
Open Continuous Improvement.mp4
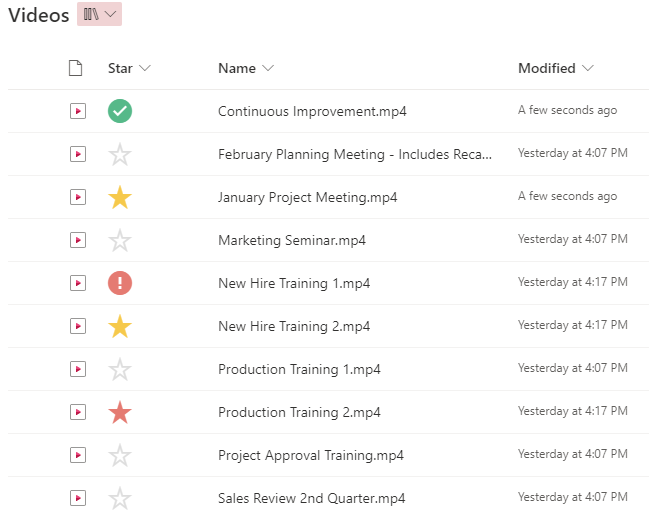click(x=312, y=111)
